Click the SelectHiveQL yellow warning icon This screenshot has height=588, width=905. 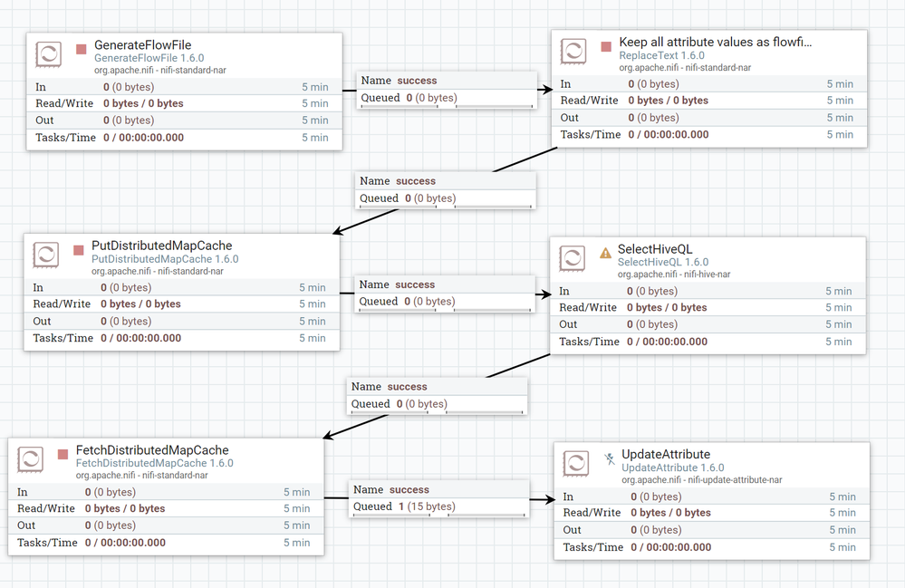(605, 254)
